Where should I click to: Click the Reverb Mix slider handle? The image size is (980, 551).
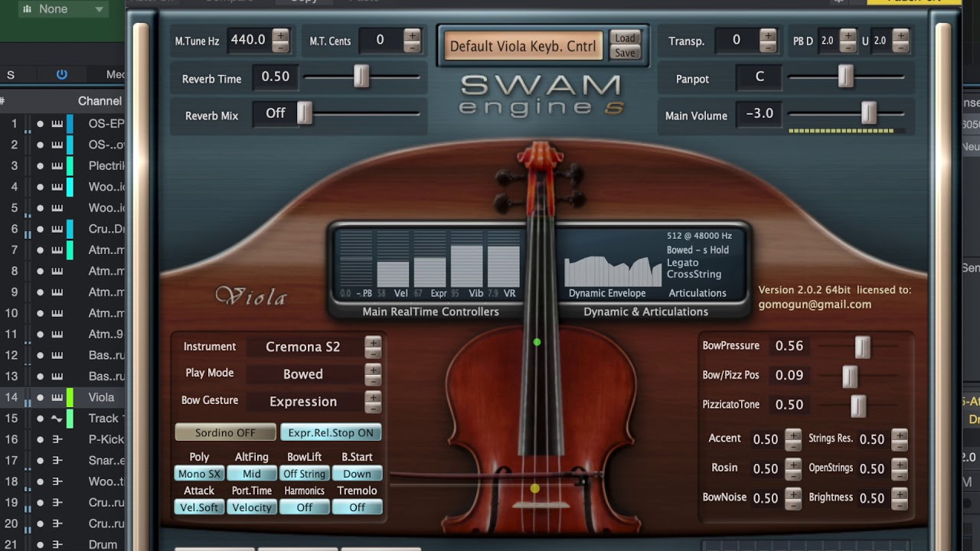(x=305, y=113)
